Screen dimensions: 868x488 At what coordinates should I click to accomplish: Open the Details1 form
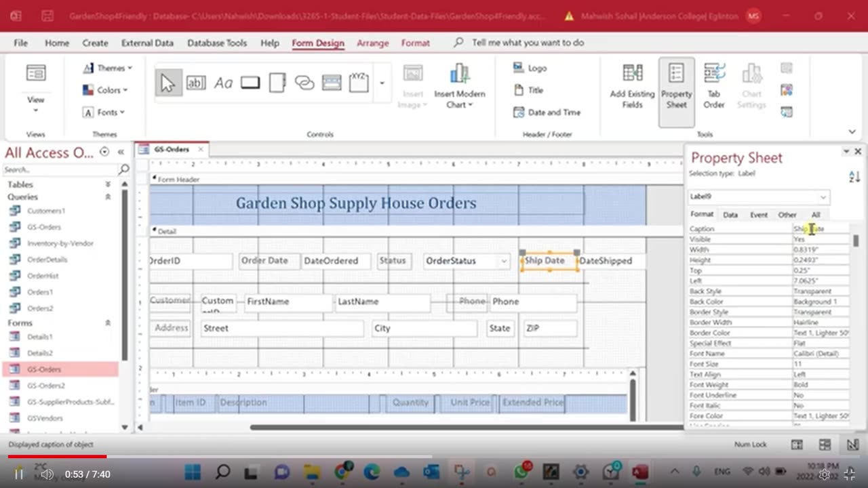[x=39, y=337]
